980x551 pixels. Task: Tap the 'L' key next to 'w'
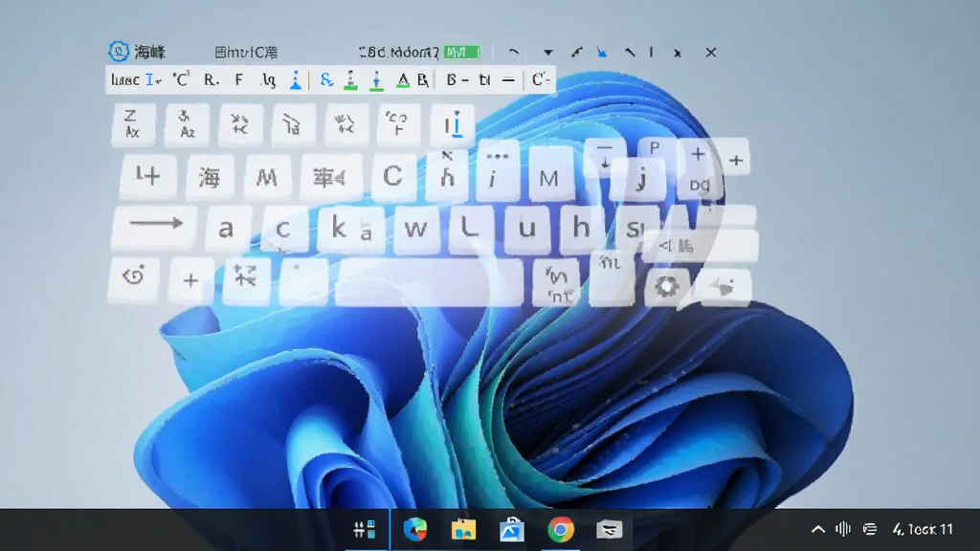[470, 228]
